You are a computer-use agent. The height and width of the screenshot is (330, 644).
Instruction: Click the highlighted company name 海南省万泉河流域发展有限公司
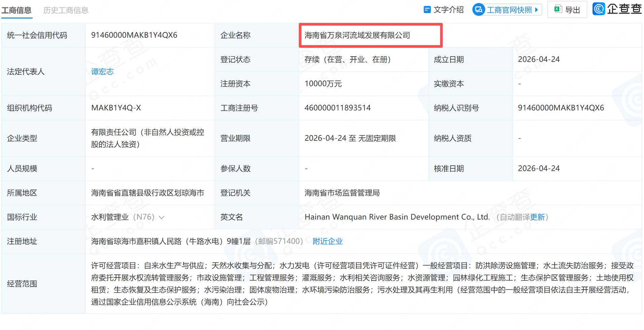[x=357, y=35]
